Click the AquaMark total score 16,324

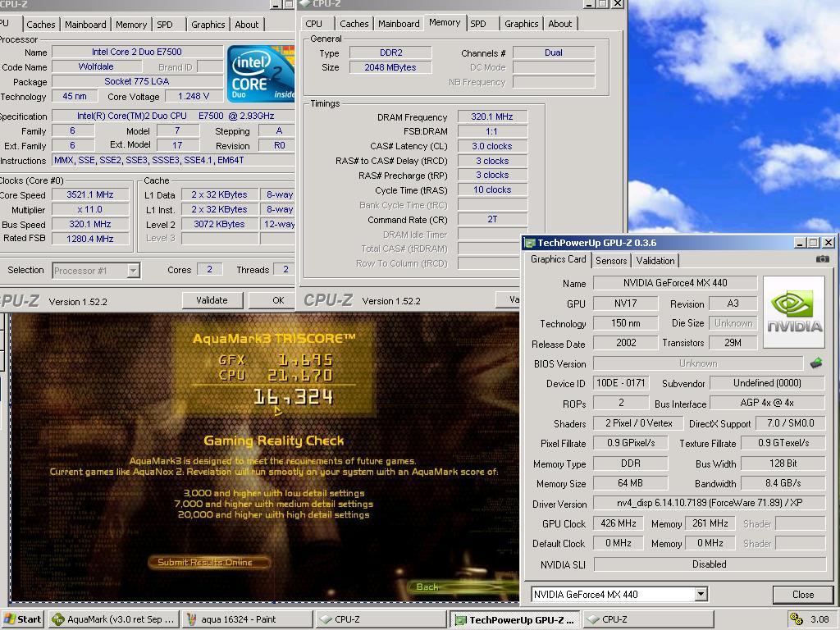click(x=293, y=397)
